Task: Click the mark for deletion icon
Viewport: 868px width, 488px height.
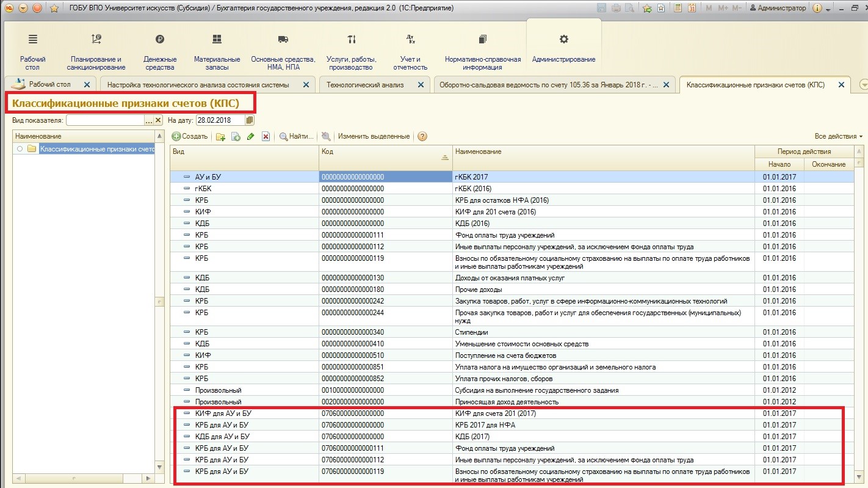Action: [x=266, y=137]
